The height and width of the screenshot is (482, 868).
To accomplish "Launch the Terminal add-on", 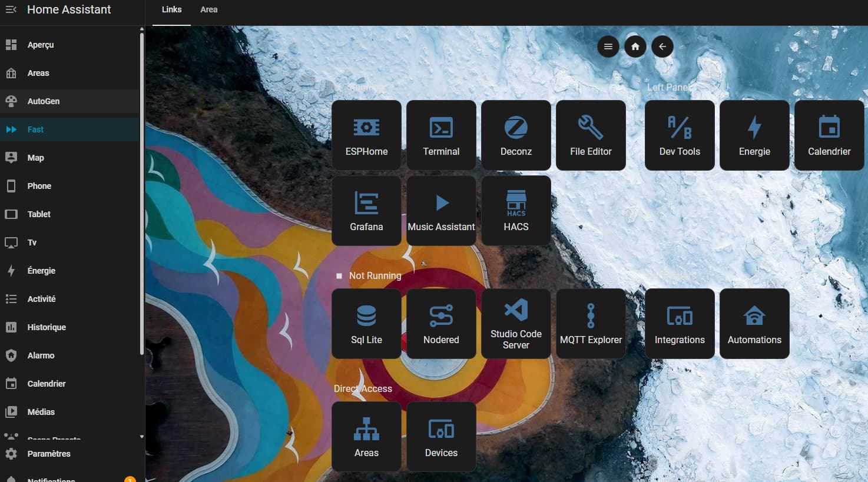I will (x=441, y=135).
